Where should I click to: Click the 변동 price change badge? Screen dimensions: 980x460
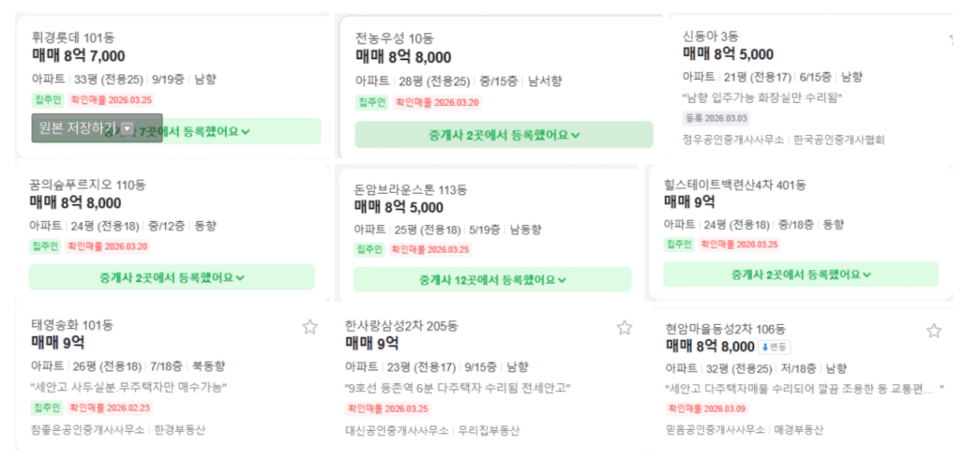coord(775,347)
